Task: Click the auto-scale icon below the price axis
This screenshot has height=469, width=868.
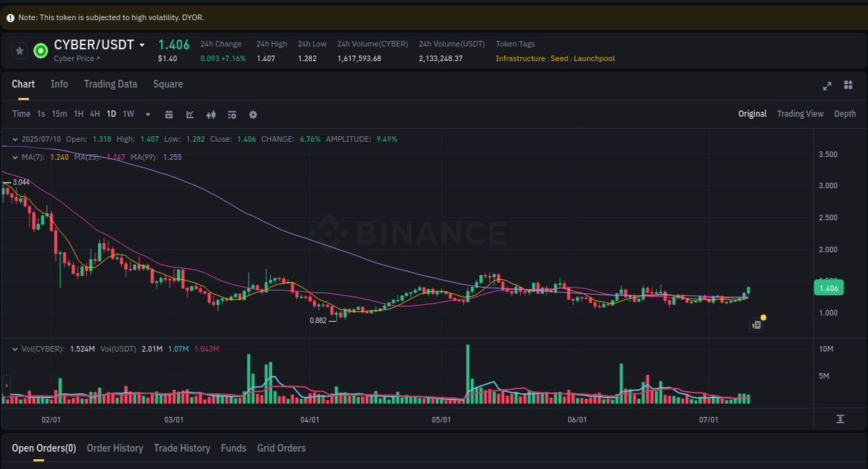Action: 840,419
